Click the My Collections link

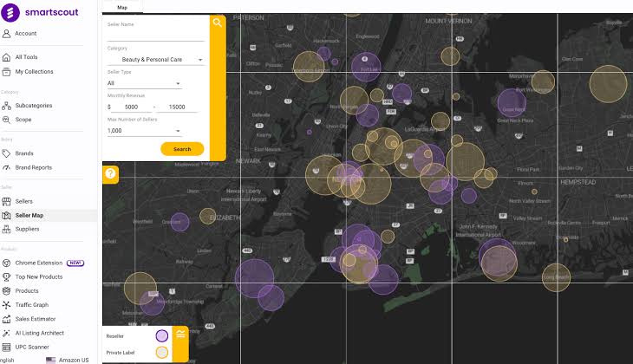(x=35, y=72)
